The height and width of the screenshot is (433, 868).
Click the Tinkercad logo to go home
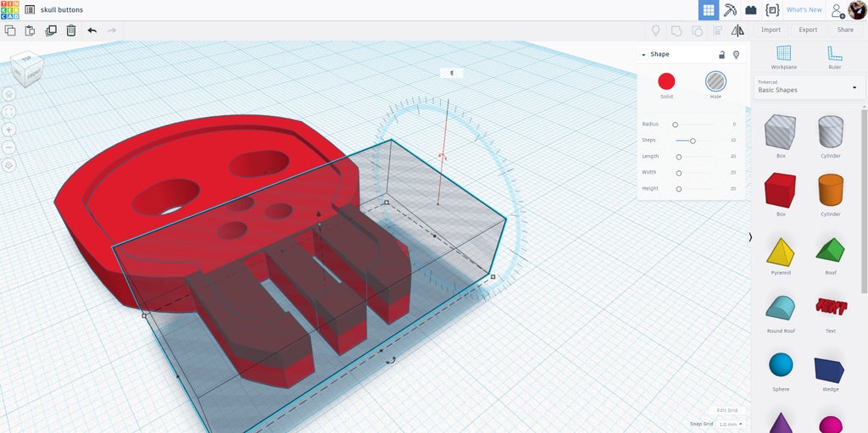10,10
